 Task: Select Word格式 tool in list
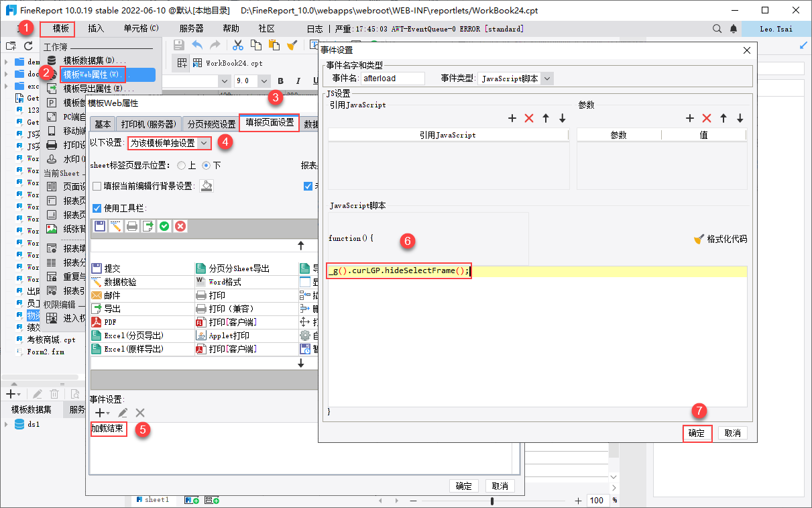(x=246, y=282)
